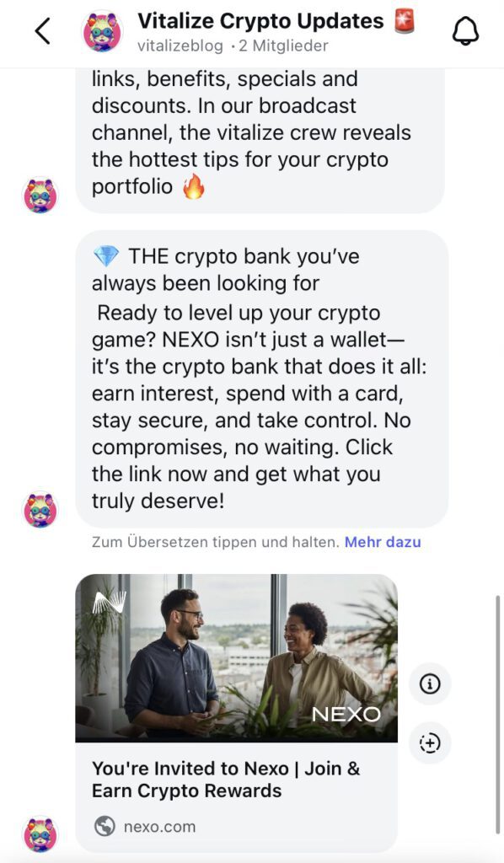Click the vertical scrollbar on the right

(x=498, y=715)
